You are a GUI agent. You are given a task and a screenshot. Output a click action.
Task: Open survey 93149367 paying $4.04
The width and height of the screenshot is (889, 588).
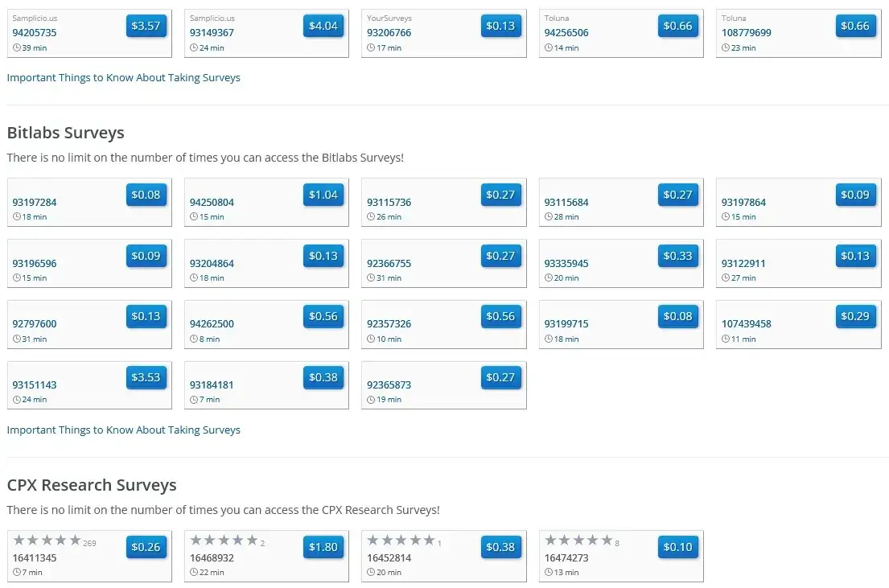(323, 27)
